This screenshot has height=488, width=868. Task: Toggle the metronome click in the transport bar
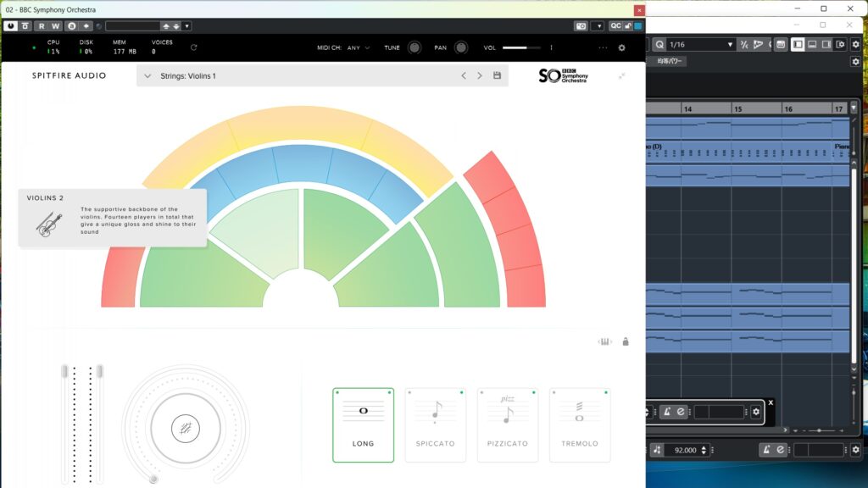765,450
